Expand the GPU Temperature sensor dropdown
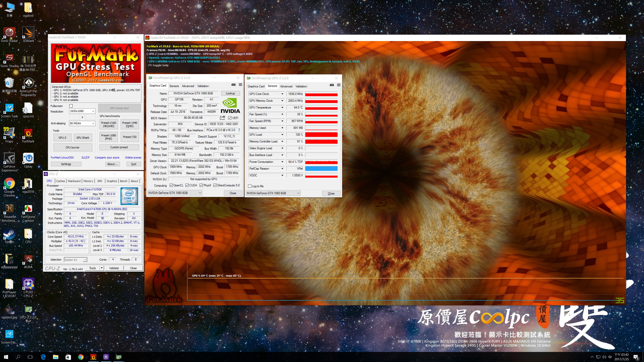 pos(282,107)
